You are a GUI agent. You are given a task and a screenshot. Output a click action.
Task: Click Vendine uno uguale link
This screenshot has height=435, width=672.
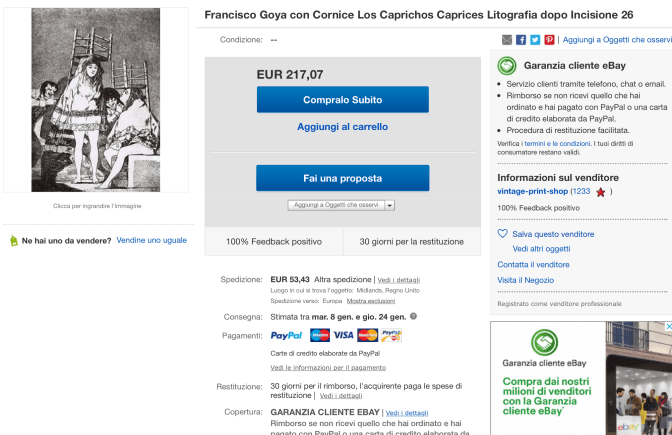pyautogui.click(x=151, y=241)
